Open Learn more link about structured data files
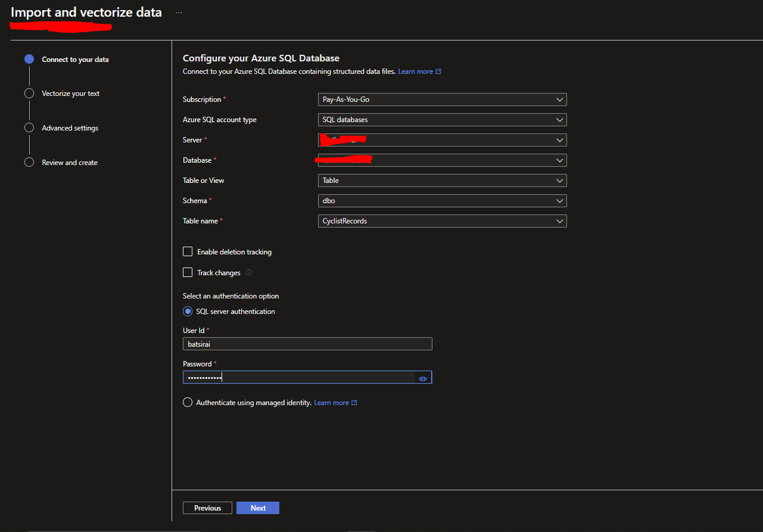 [x=420, y=71]
